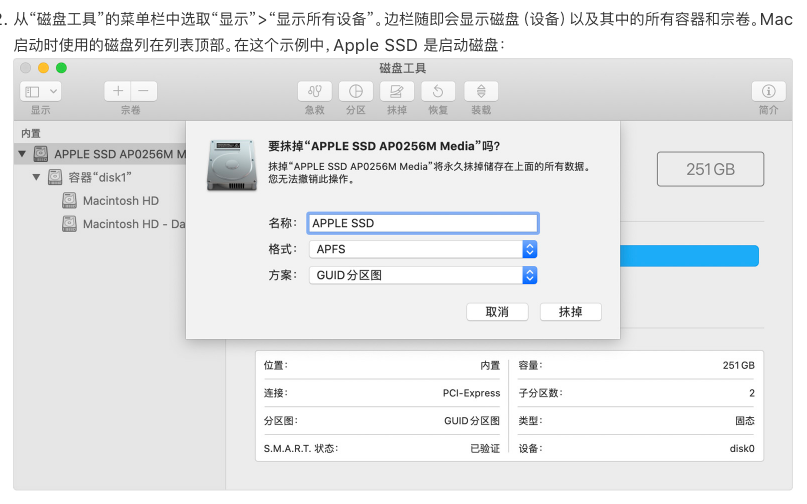Click the disk0 device value
Screen dimensions: 807x504
coord(742,449)
